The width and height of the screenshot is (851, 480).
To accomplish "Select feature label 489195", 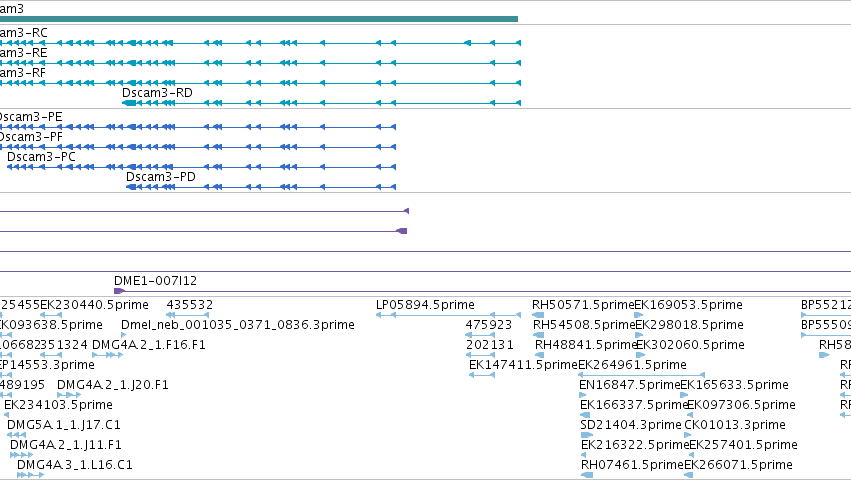I will click(22, 385).
